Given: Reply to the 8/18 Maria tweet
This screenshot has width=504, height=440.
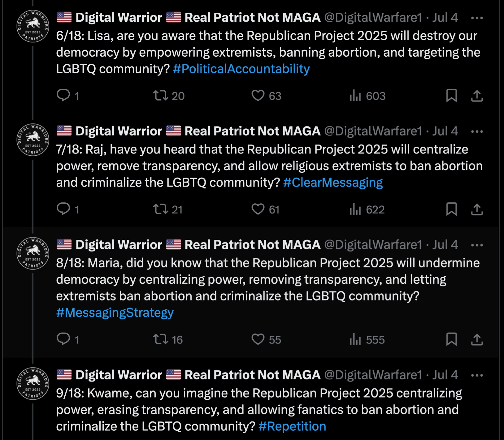Looking at the screenshot, I should point(63,339).
